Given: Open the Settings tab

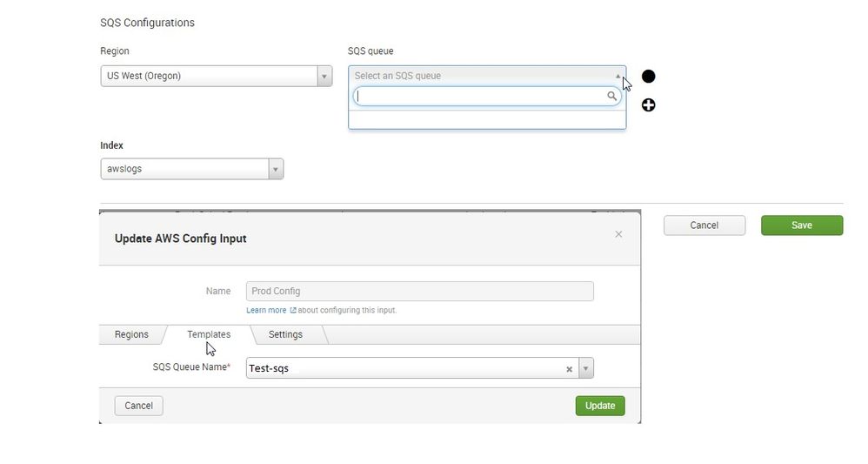Looking at the screenshot, I should tap(285, 334).
